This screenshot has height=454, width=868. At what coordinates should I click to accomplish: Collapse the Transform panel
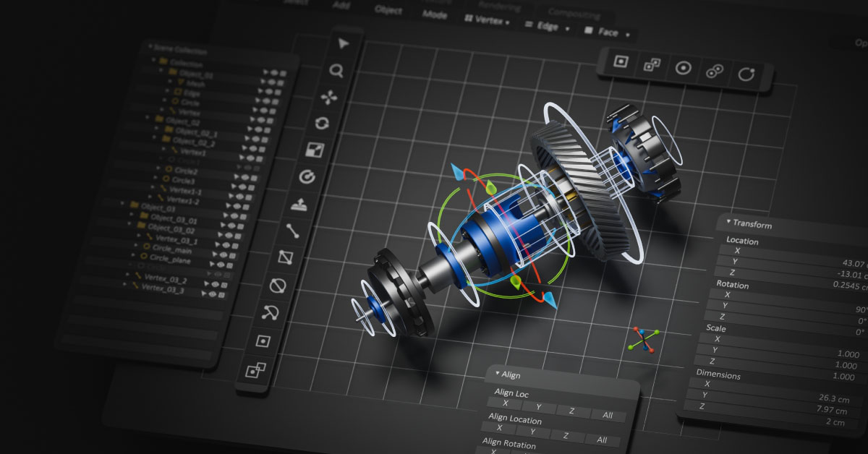tap(728, 222)
